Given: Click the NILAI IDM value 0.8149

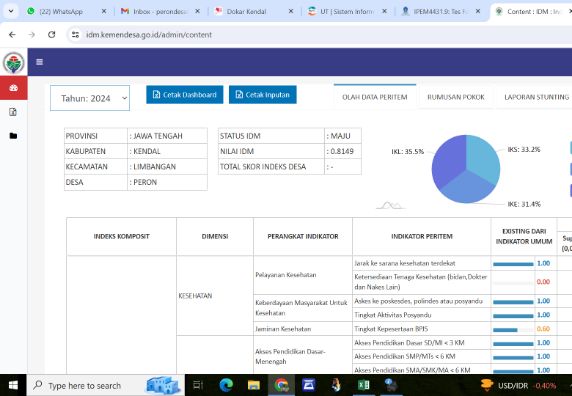Looking at the screenshot, I should 342,151.
